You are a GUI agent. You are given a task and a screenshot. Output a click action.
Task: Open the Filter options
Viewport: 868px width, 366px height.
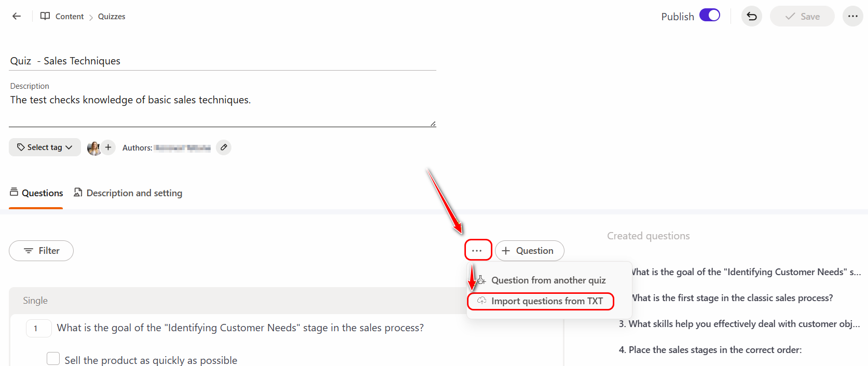tap(41, 251)
